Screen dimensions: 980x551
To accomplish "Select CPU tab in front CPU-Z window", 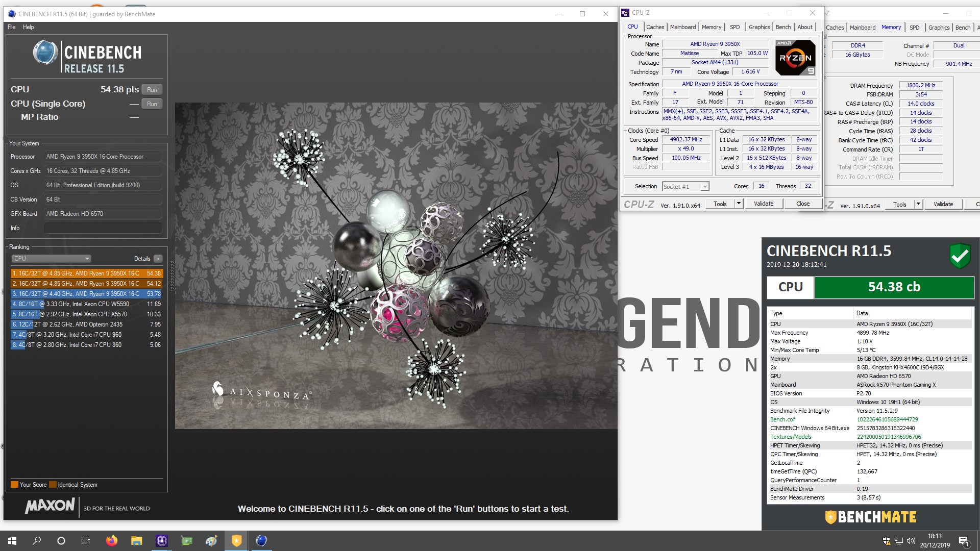I will coord(632,27).
